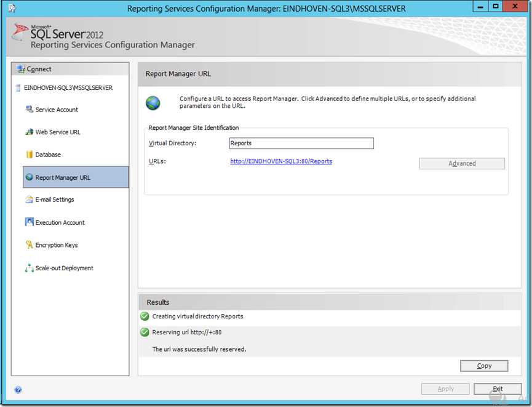532x407 pixels.
Task: Click the 'Virtual Directory:' label
Action: (172, 143)
